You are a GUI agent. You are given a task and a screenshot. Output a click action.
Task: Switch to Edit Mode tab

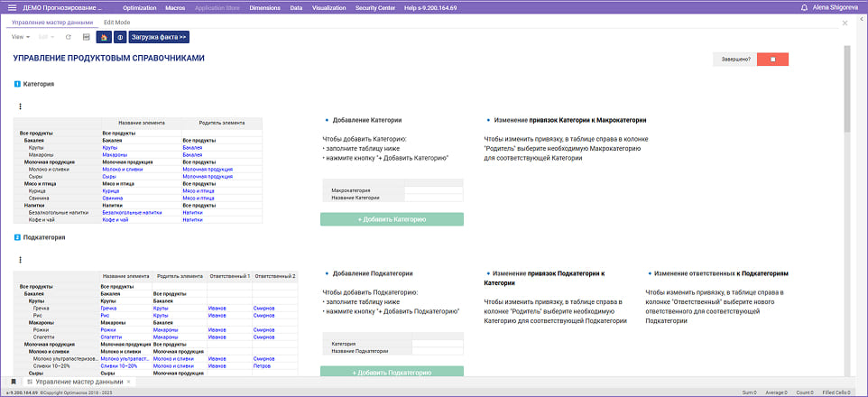[x=116, y=22]
